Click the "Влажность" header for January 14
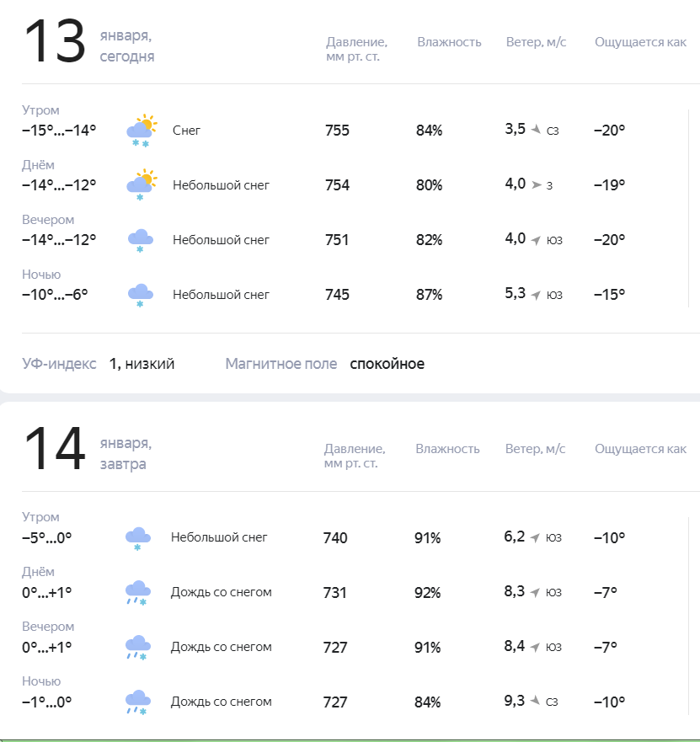The height and width of the screenshot is (742, 700). coord(447,449)
